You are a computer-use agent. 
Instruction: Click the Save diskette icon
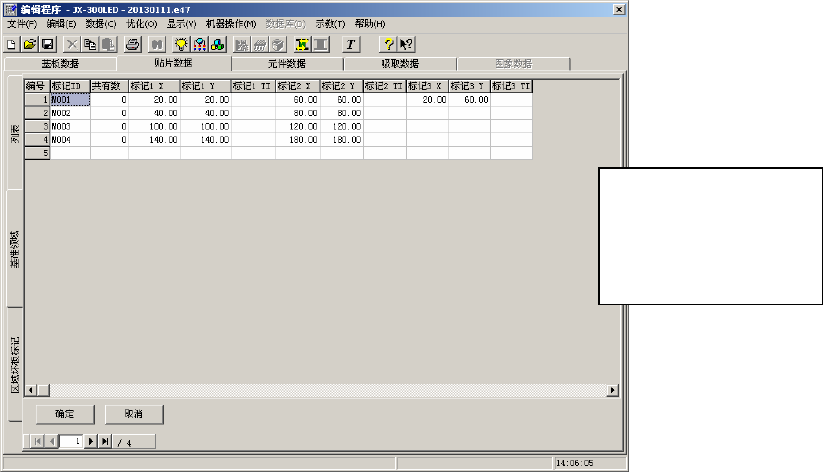tap(47, 45)
